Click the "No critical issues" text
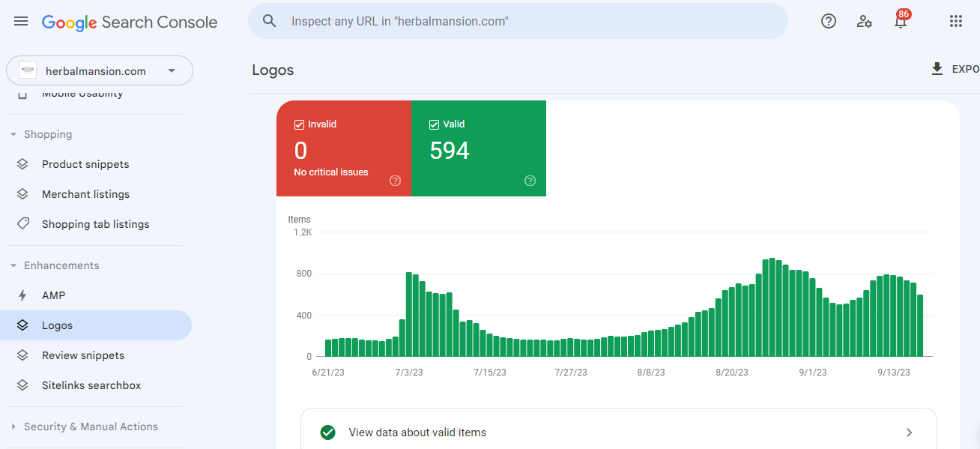The image size is (980, 449). (331, 172)
